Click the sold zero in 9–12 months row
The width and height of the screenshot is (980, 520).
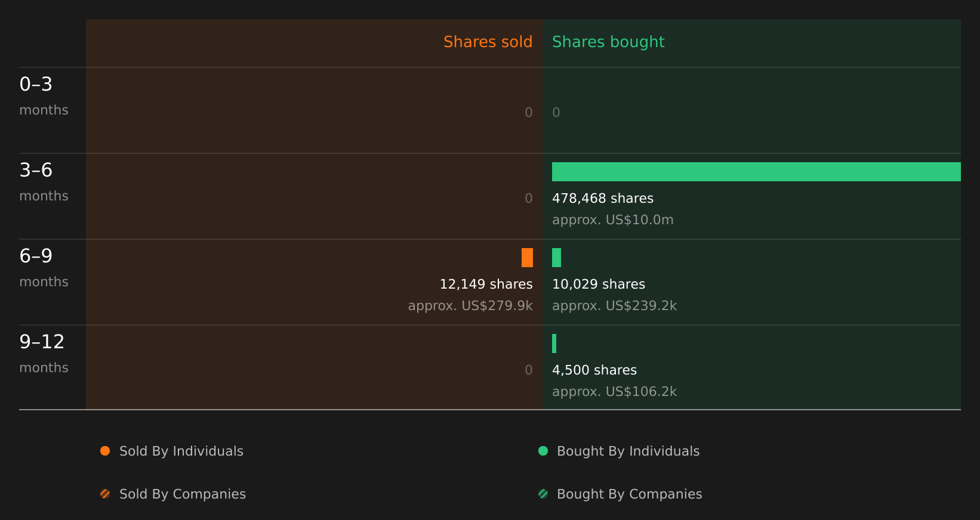pos(529,370)
